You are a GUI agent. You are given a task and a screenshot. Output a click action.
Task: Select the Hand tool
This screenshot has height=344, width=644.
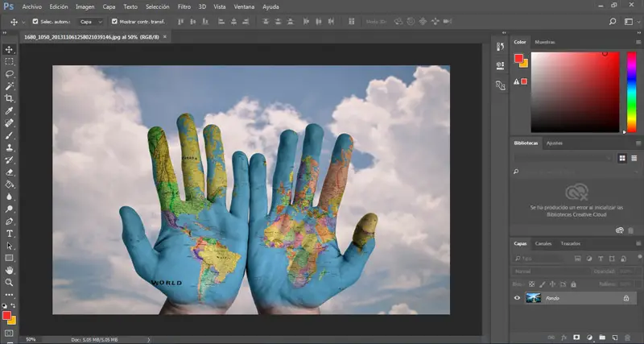[10, 270]
